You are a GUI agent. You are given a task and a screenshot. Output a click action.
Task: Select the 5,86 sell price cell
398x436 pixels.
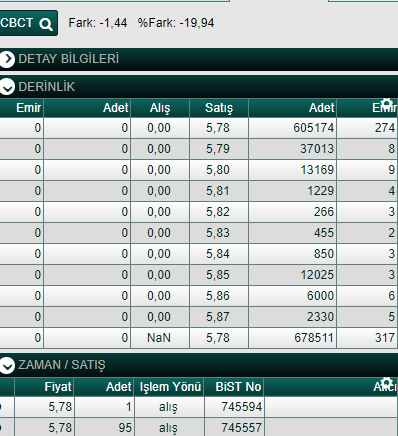[219, 296]
